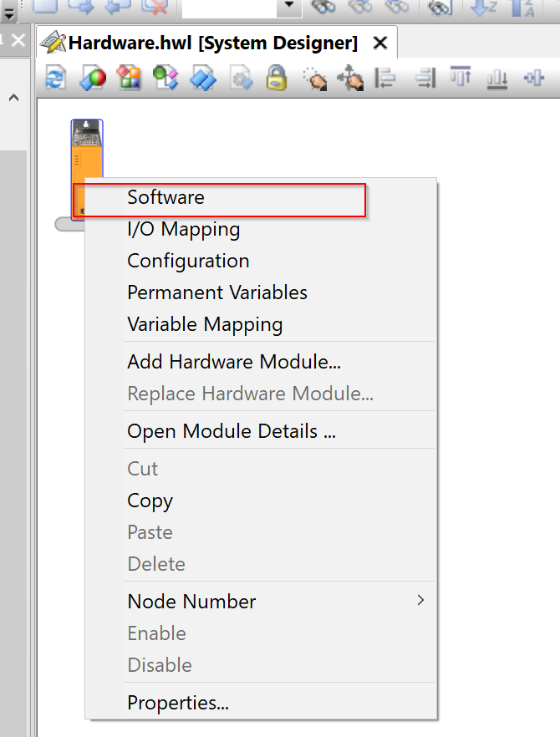The height and width of the screenshot is (737, 560).
Task: Click Paste in the context menu
Action: [261, 532]
